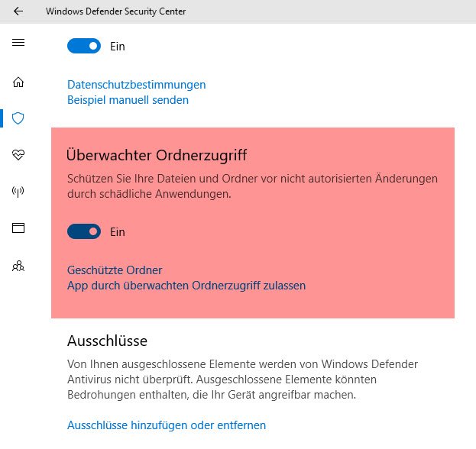Open device health heart icon
476x449 pixels.
[18, 155]
